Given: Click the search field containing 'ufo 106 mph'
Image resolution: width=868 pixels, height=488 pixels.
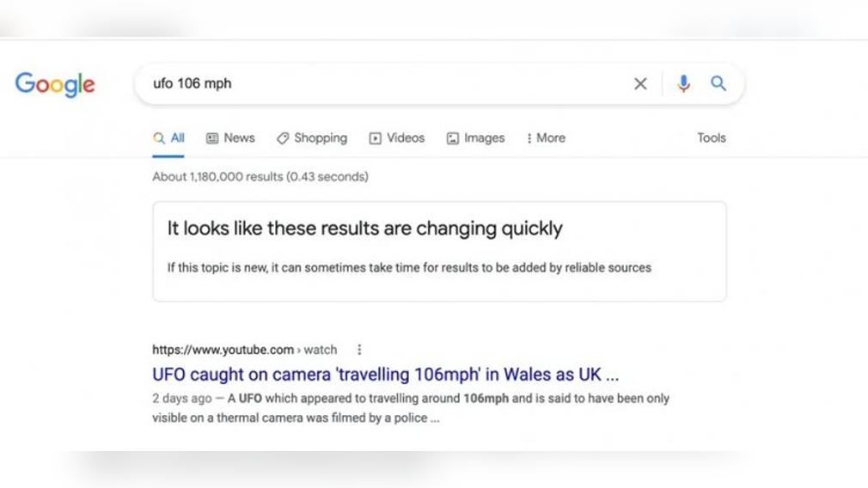Looking at the screenshot, I should 387,83.
